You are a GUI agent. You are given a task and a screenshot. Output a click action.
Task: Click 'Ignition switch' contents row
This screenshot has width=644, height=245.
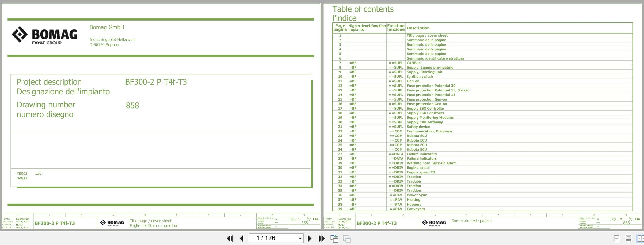(420, 76)
